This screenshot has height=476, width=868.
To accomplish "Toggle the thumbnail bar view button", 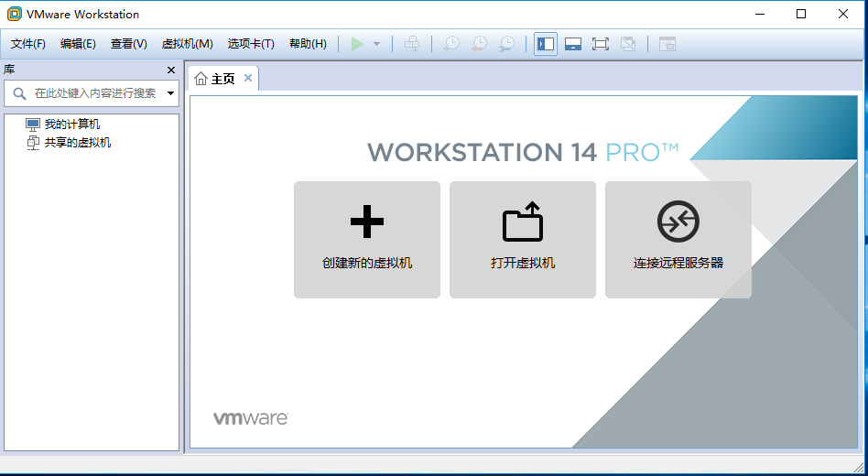I will point(573,44).
